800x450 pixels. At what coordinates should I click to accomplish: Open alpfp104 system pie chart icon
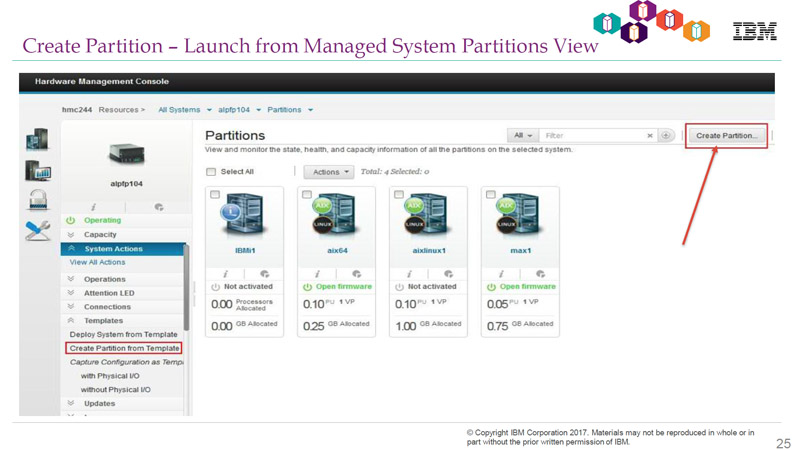159,207
